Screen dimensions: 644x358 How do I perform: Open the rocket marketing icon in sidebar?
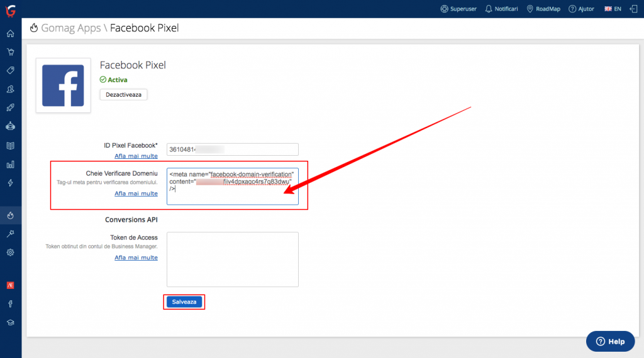[x=11, y=107]
